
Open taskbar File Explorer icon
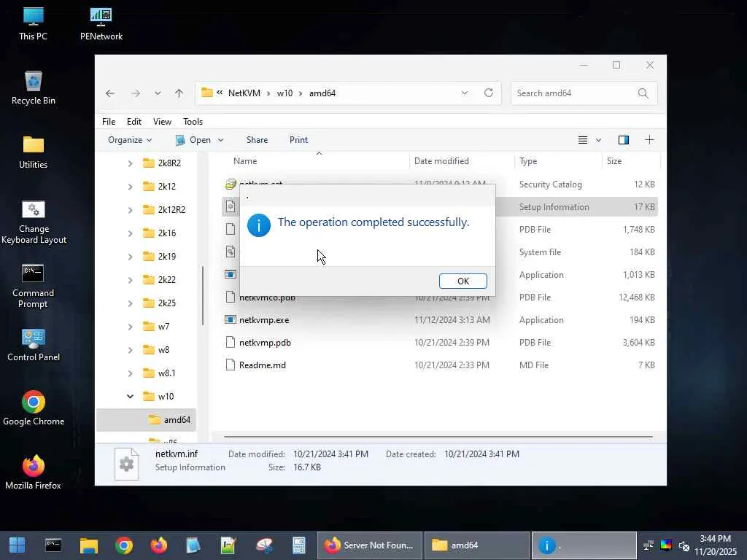[x=88, y=545]
